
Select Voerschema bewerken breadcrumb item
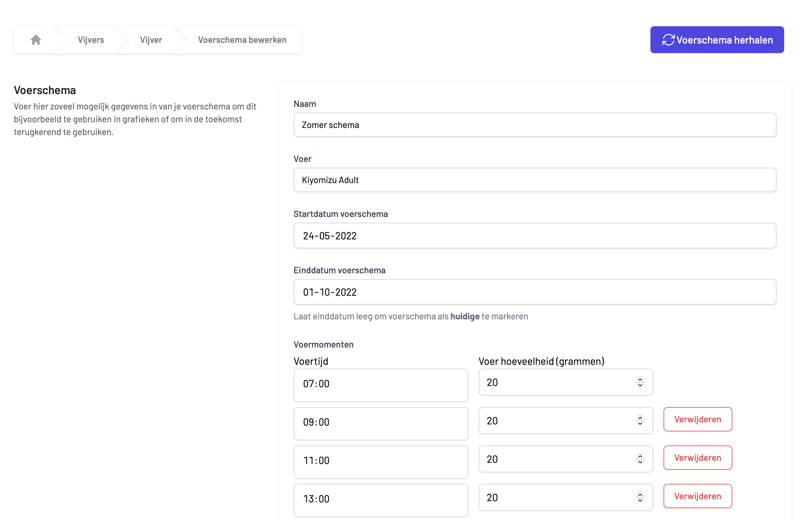pos(242,40)
